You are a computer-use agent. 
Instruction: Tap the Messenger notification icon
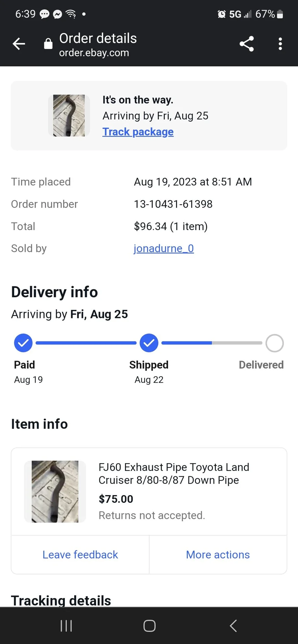(58, 14)
